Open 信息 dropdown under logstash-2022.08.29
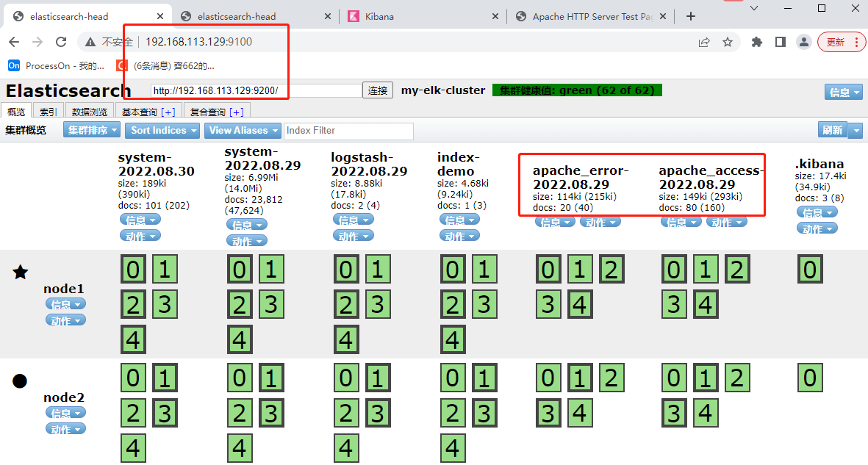Screen dimensions: 868x465 click(x=354, y=220)
